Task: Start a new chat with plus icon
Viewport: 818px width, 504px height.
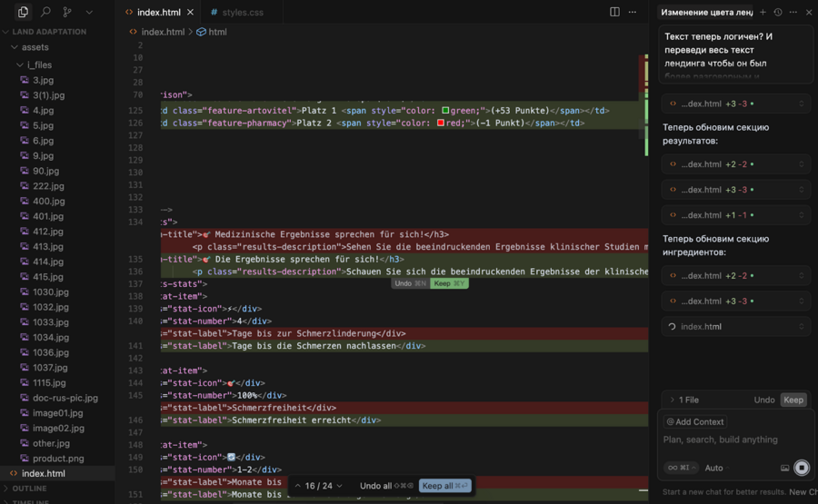Action: (x=763, y=12)
